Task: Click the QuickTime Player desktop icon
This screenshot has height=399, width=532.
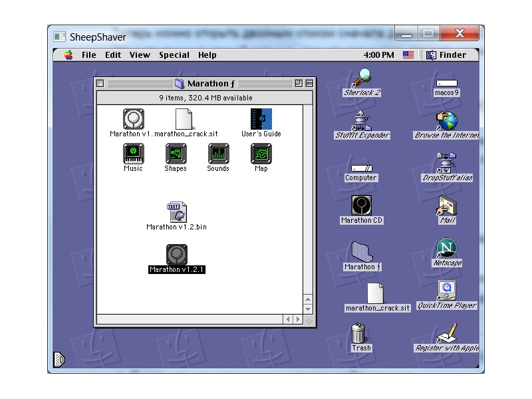Action: click(x=446, y=291)
